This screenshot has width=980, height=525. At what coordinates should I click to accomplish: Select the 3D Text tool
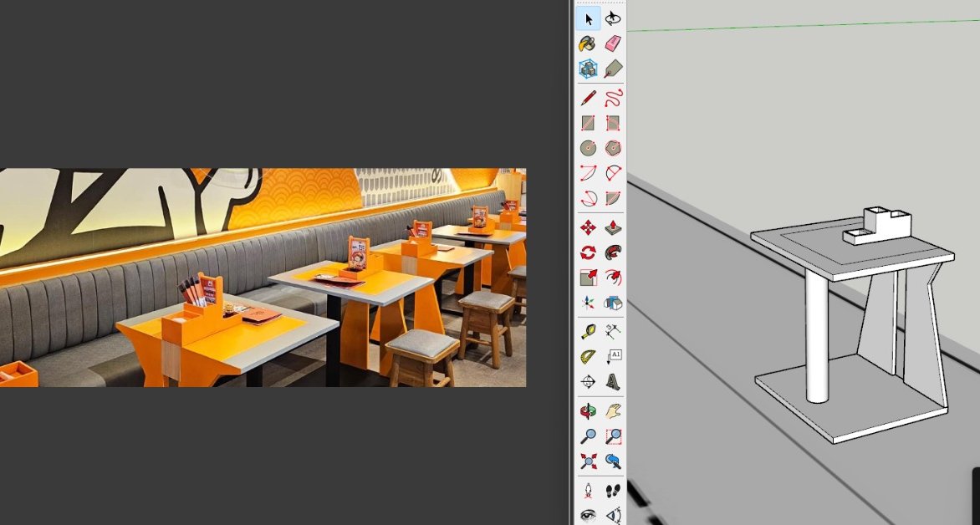[613, 382]
